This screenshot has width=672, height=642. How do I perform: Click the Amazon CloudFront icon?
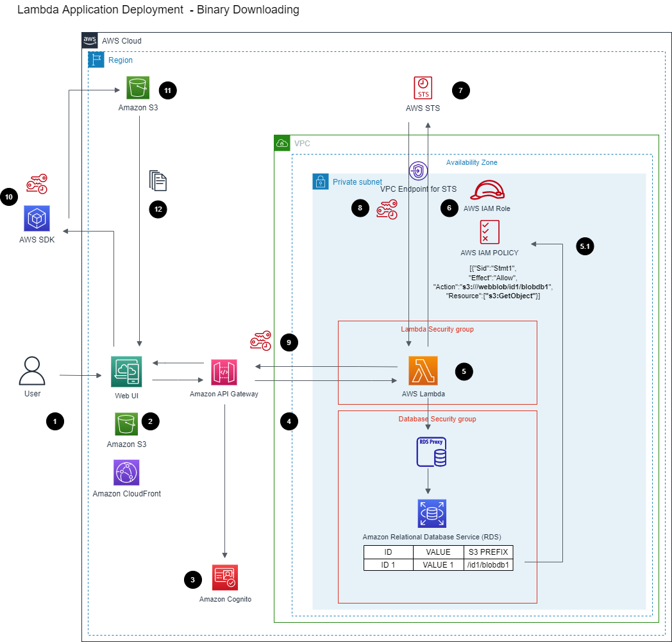(126, 472)
